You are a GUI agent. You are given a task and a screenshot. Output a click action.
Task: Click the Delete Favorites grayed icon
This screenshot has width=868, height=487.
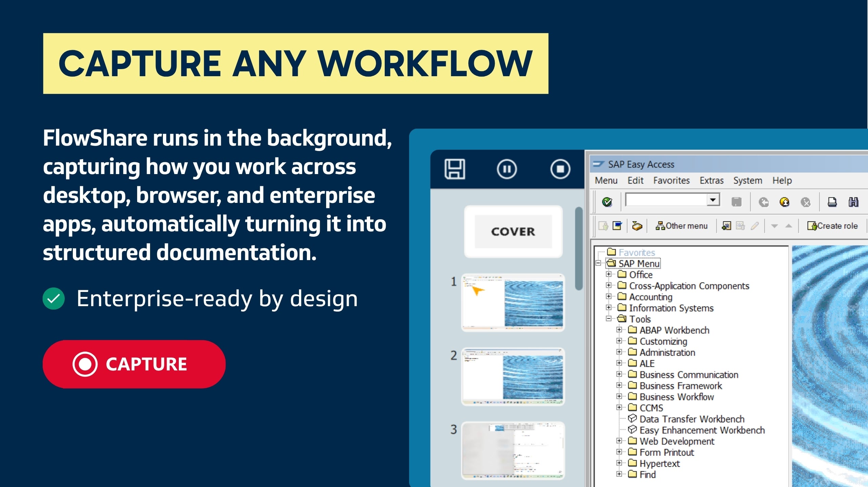[x=740, y=226]
